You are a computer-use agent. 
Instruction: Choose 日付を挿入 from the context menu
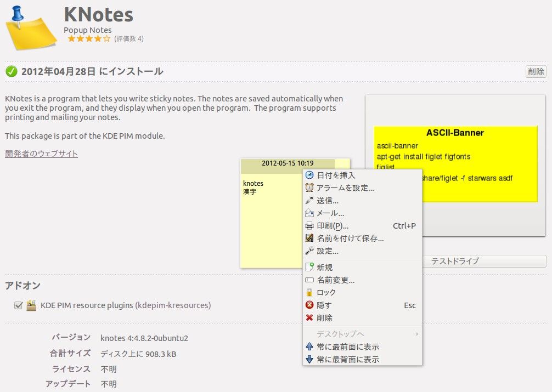pyautogui.click(x=362, y=175)
